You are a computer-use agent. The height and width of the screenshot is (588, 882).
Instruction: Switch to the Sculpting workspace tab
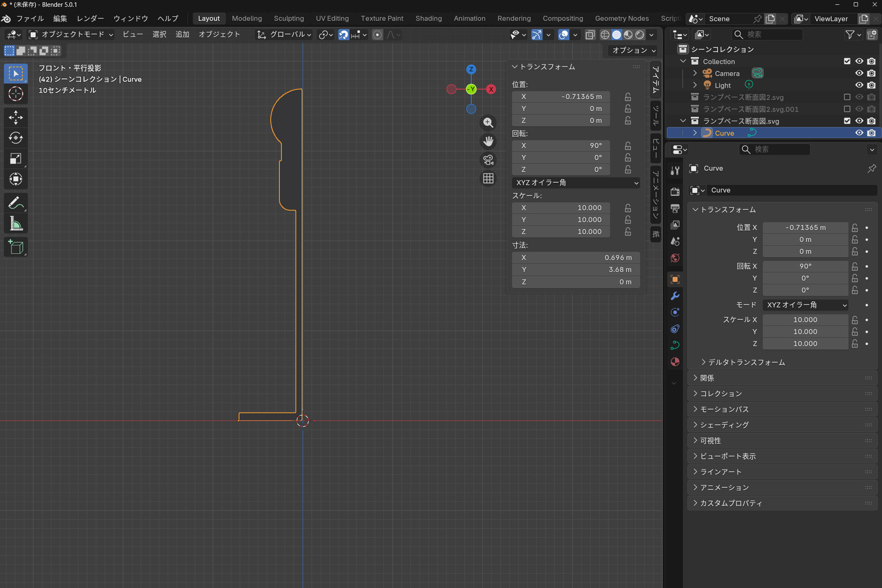[288, 18]
